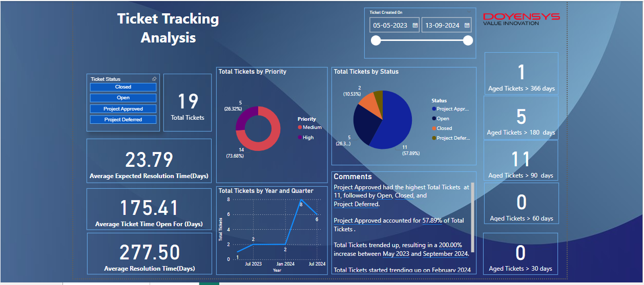The width and height of the screenshot is (644, 285).
Task: Open the end date calendar picker icon
Action: [x=467, y=25]
